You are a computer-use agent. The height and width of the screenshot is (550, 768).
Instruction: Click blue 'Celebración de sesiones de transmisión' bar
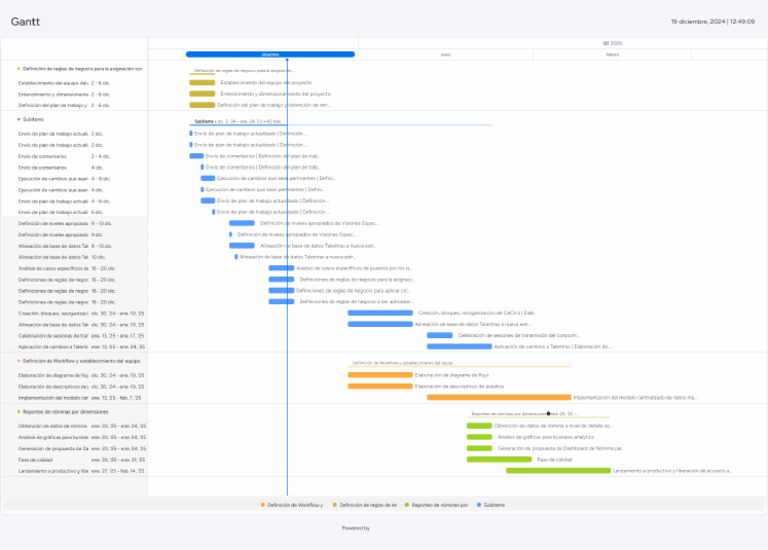(439, 335)
